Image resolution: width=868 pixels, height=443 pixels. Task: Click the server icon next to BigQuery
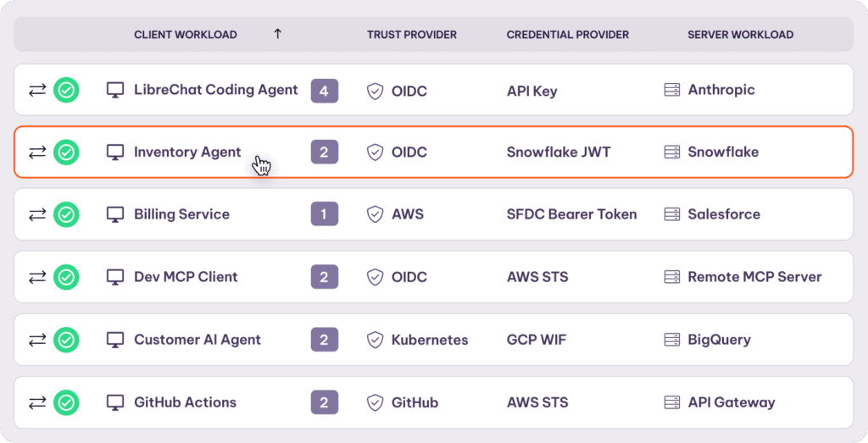(672, 340)
